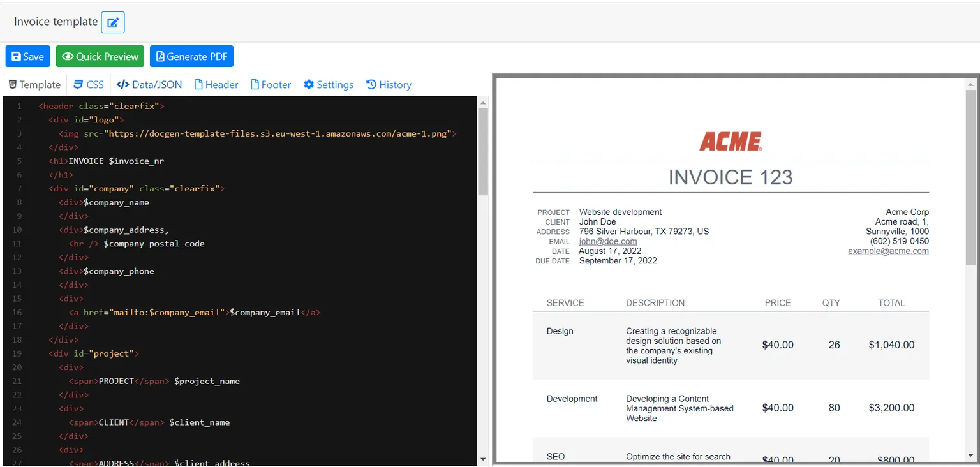The image size is (980, 467).
Task: Click the code editor scroll down arrow
Action: tap(483, 459)
